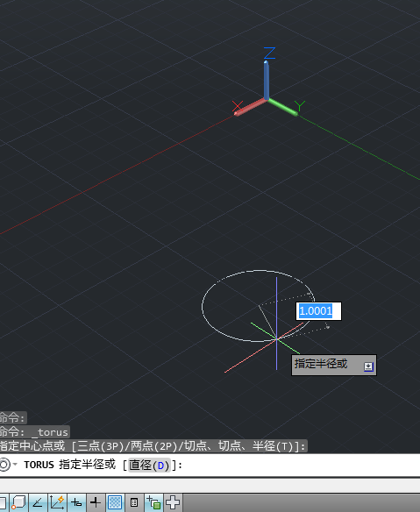Click the 指定中心点或 history prompt line
This screenshot has height=512, width=420.
pyautogui.click(x=153, y=446)
